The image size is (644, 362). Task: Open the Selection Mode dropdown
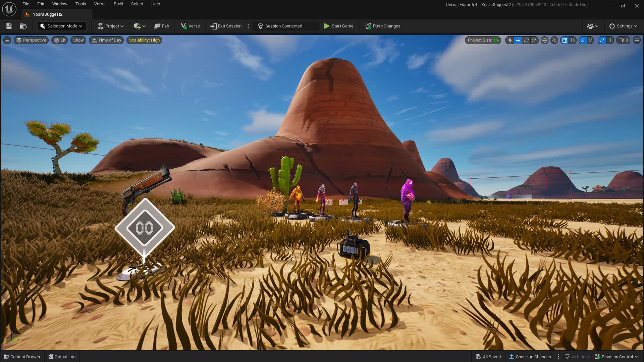62,26
